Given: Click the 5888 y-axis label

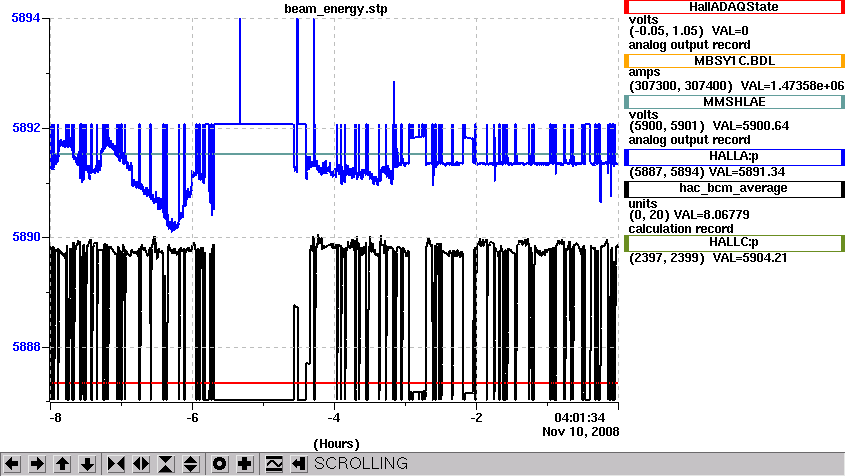Looking at the screenshot, I should 26,347.
